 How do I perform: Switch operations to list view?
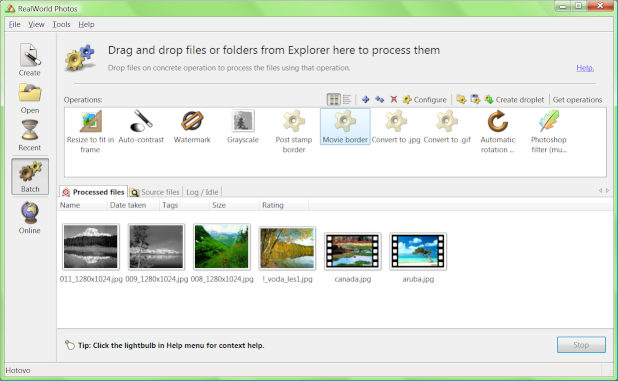coord(347,100)
